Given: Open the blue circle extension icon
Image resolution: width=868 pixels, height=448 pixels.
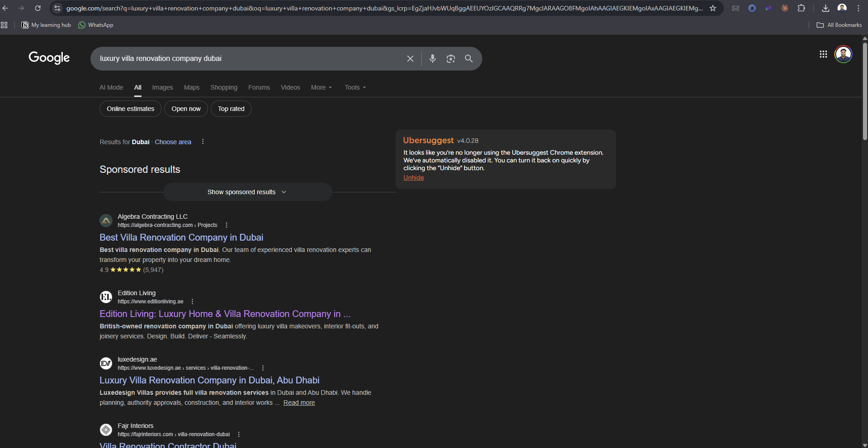Looking at the screenshot, I should point(752,8).
